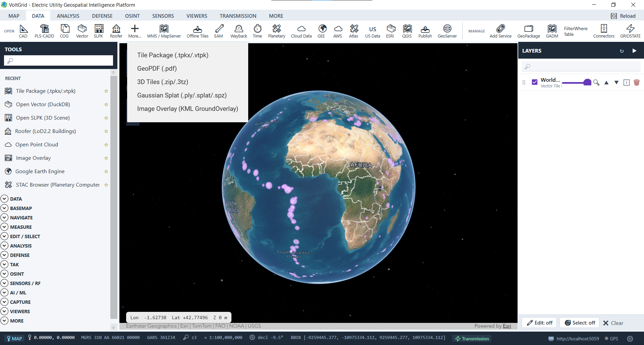This screenshot has width=644, height=345.
Task: Launch the EAM tool
Action: 219,31
